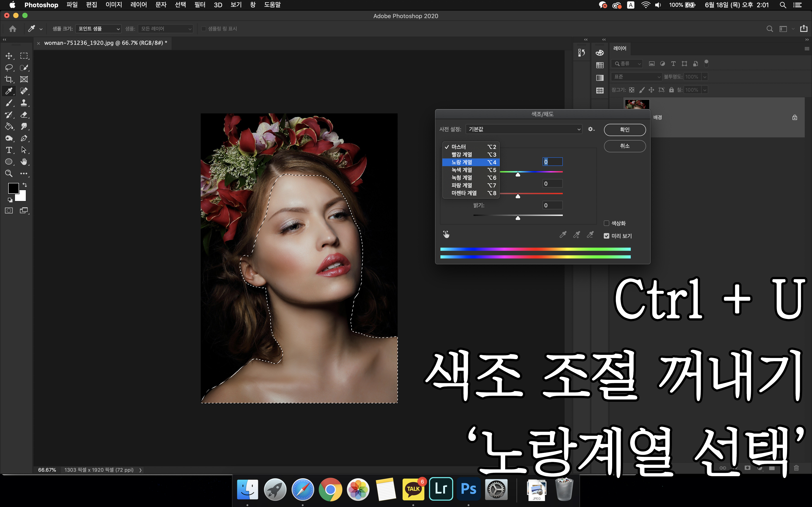
Task: Uncheck the 미리 보기 preview checkbox
Action: [x=606, y=236]
